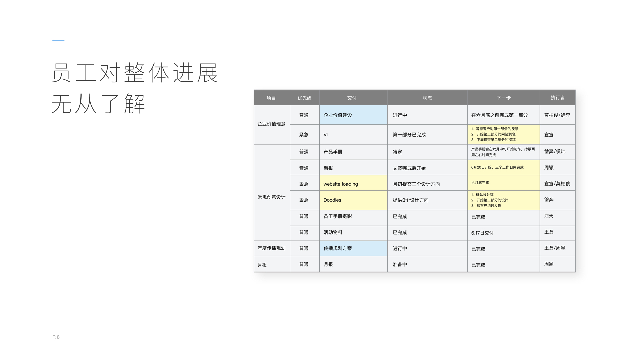644x362 pixels.
Task: Click the 常规创意设计 project cell
Action: click(x=271, y=197)
